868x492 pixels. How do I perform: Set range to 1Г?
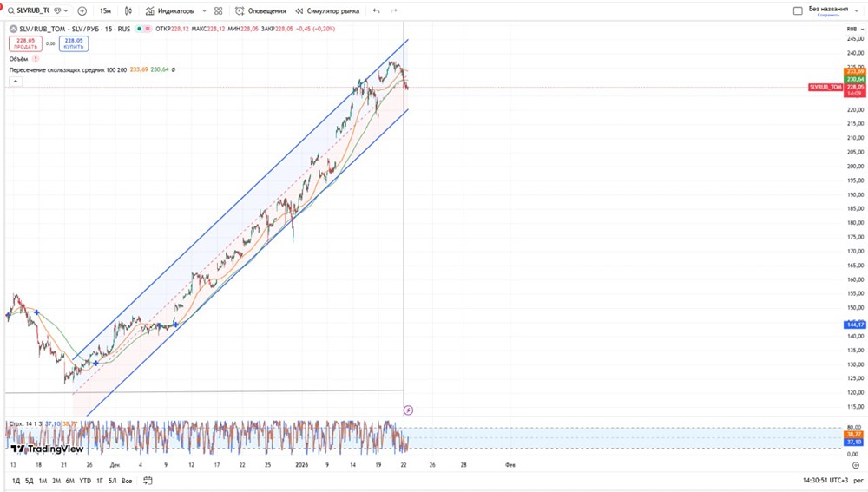pyautogui.click(x=100, y=481)
